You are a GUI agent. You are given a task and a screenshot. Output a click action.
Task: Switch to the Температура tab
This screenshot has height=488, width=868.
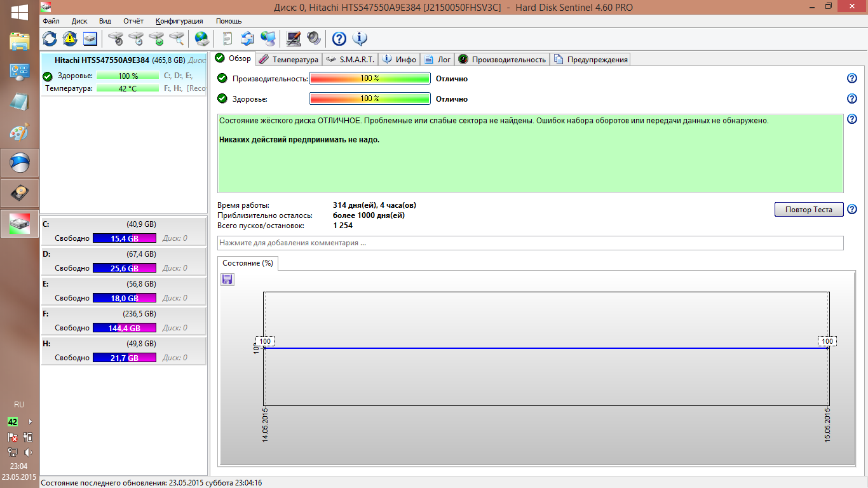(x=288, y=59)
